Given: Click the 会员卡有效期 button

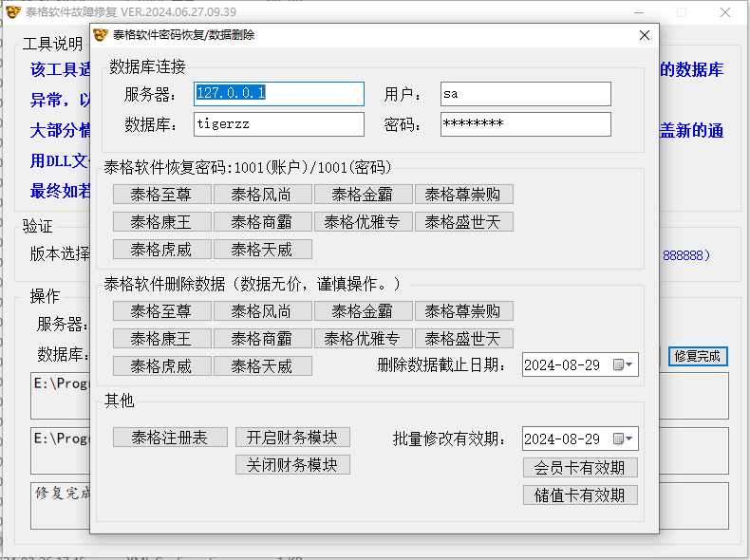Looking at the screenshot, I should click(x=579, y=468).
